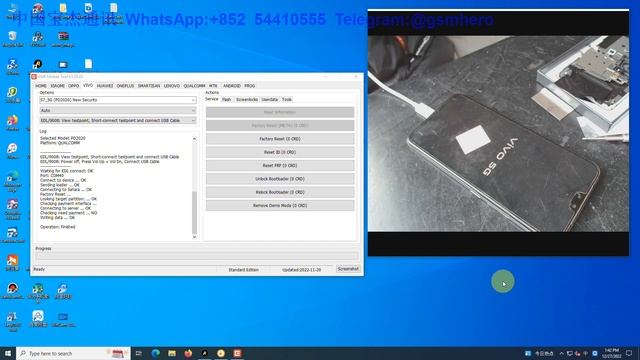Click the 'Ready' status text
This screenshot has height=360, width=640.
pos(39,269)
